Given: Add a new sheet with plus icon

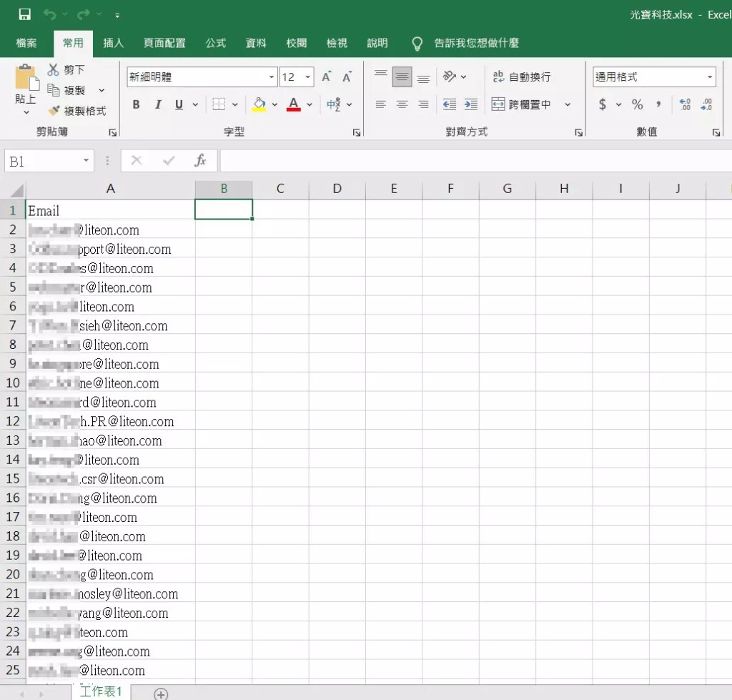Looking at the screenshot, I should pyautogui.click(x=161, y=694).
